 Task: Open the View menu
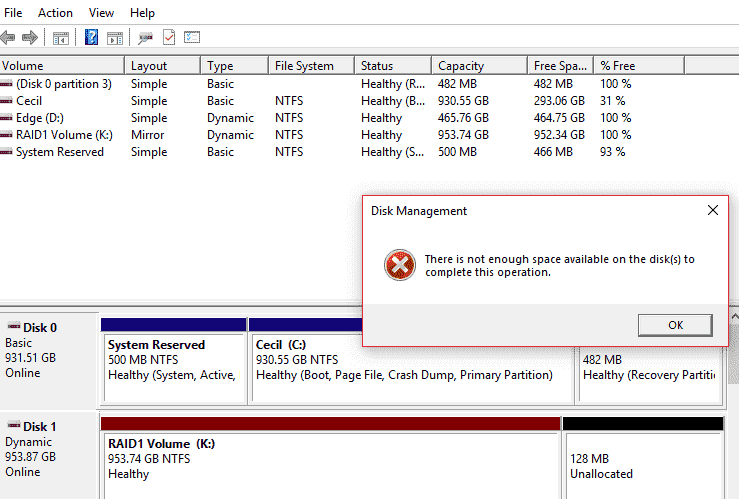click(x=101, y=13)
